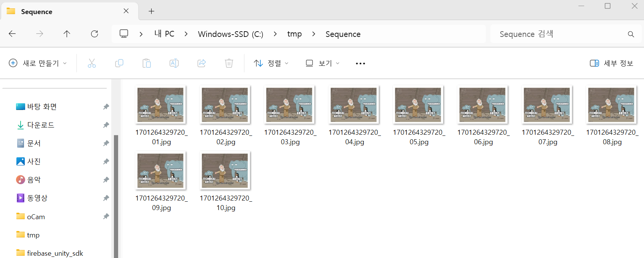Click the pin icon next to 동영상

106,198
